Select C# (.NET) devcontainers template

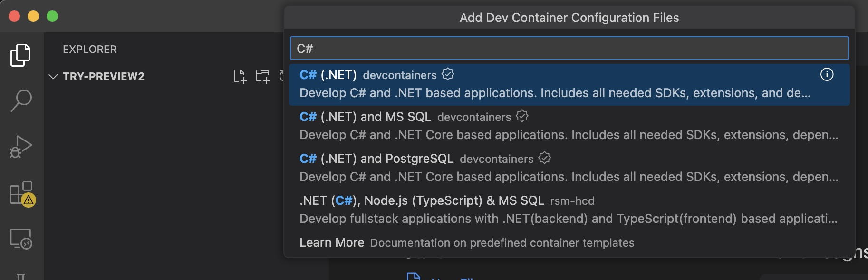point(569,84)
